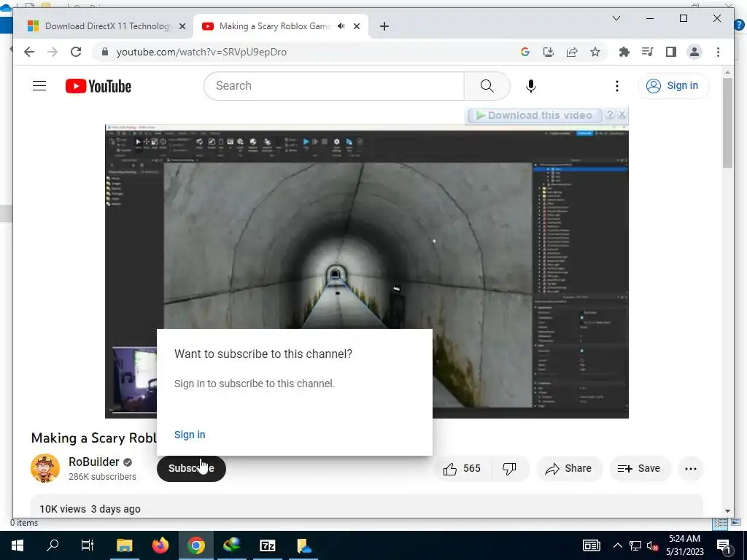747x560 pixels.
Task: Open a new browser tab
Action: [384, 26]
